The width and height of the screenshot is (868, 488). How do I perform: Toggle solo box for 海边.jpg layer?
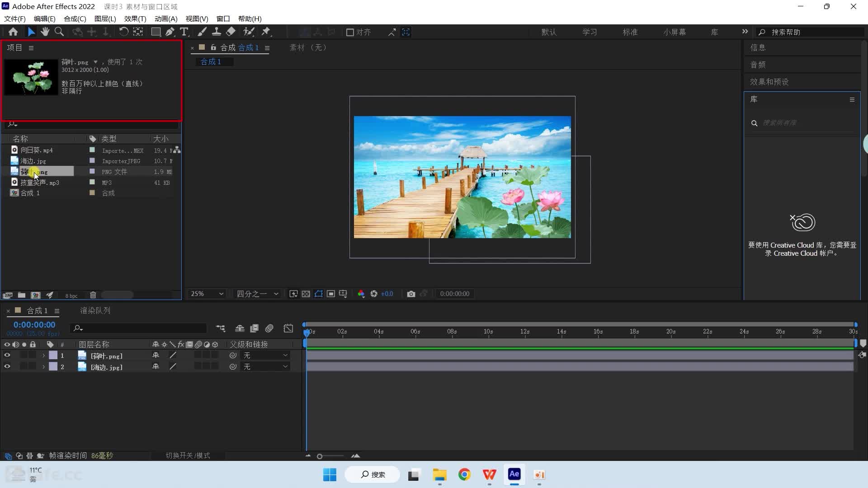pyautogui.click(x=24, y=367)
